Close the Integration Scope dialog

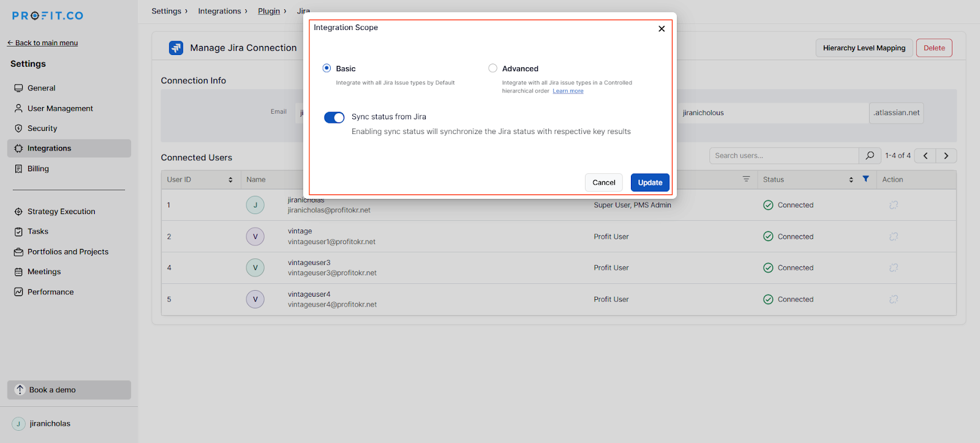(x=661, y=29)
